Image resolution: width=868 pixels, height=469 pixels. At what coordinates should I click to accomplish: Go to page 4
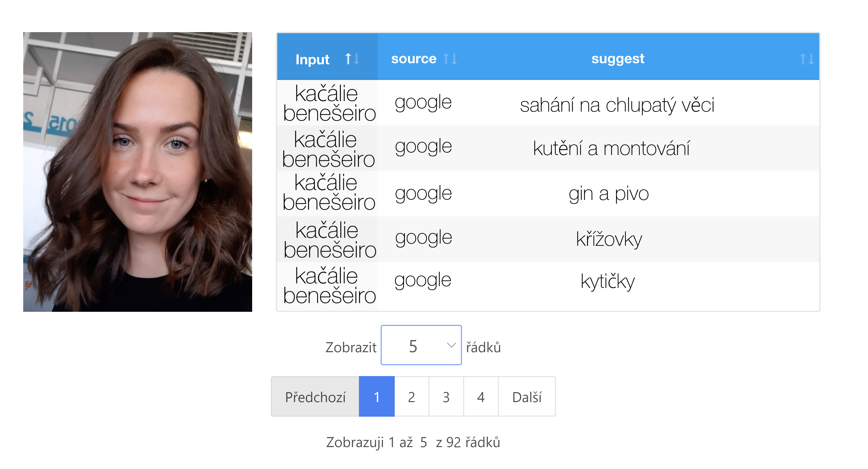coord(481,396)
